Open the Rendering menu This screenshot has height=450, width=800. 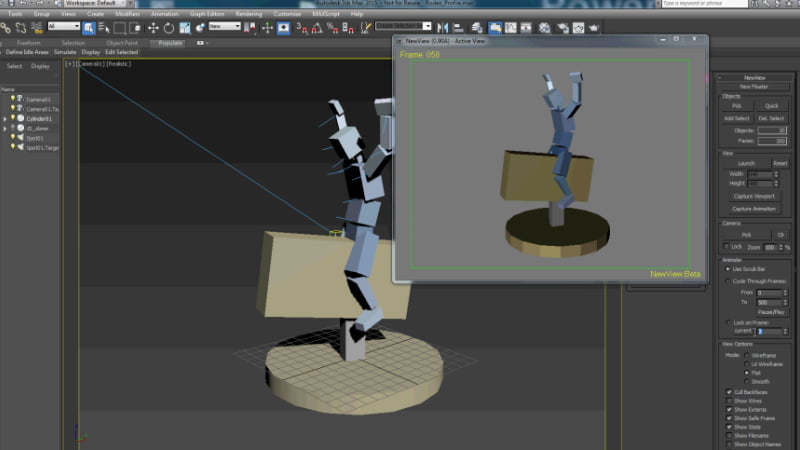pos(247,14)
